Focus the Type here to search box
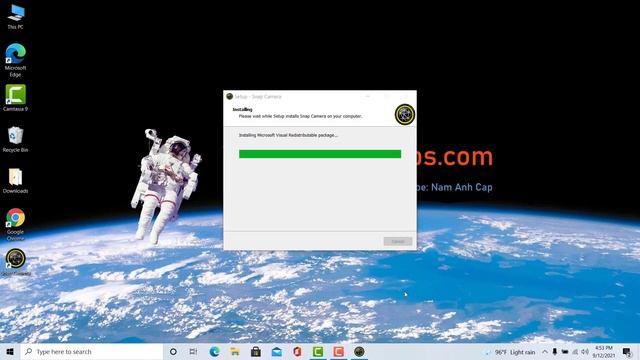Image resolution: width=640 pixels, height=360 pixels. pos(92,351)
